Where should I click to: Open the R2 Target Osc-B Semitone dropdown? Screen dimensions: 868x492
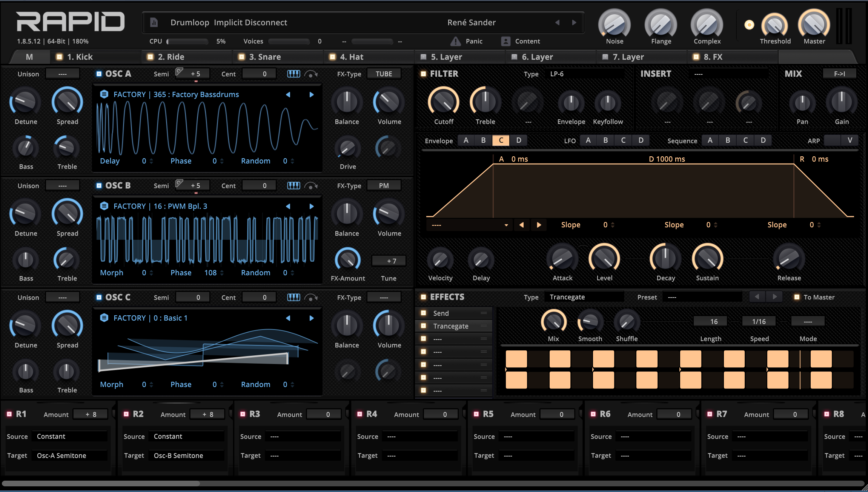point(187,456)
